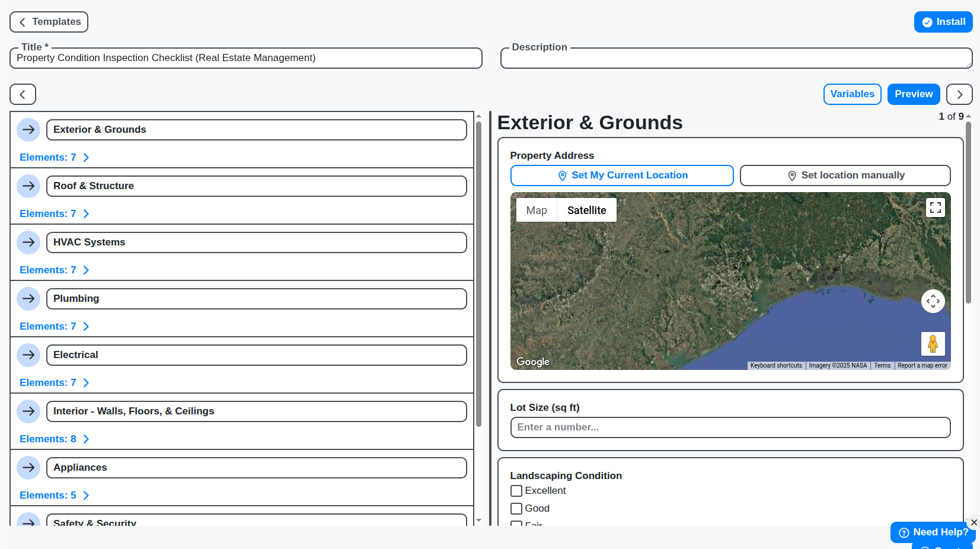The width and height of the screenshot is (980, 549).
Task: Click the arrow icon beside Plumbing section
Action: pyautogui.click(x=28, y=298)
